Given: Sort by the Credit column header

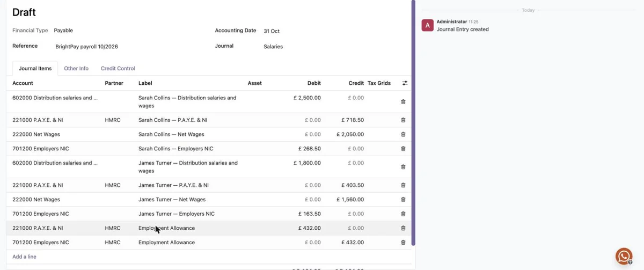Looking at the screenshot, I should click(x=356, y=83).
